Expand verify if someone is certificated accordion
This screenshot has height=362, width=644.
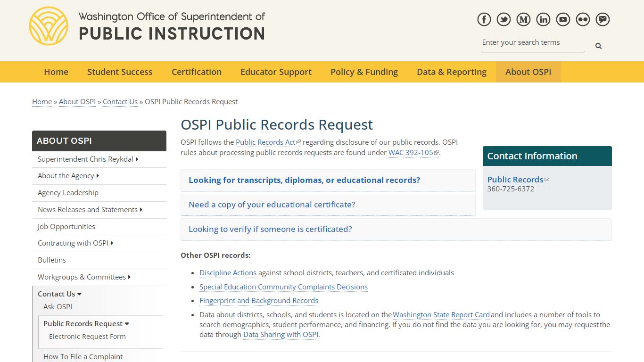click(x=396, y=229)
